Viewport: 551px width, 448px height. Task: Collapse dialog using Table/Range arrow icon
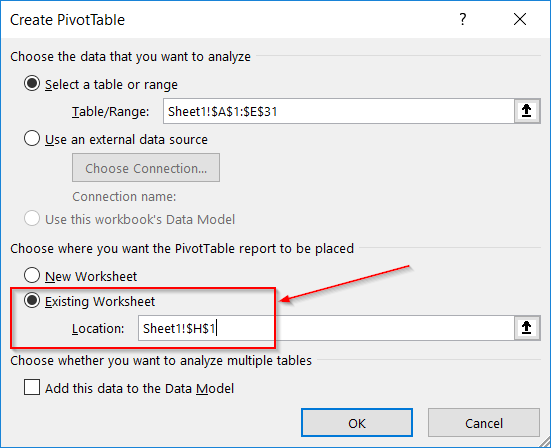(x=527, y=111)
